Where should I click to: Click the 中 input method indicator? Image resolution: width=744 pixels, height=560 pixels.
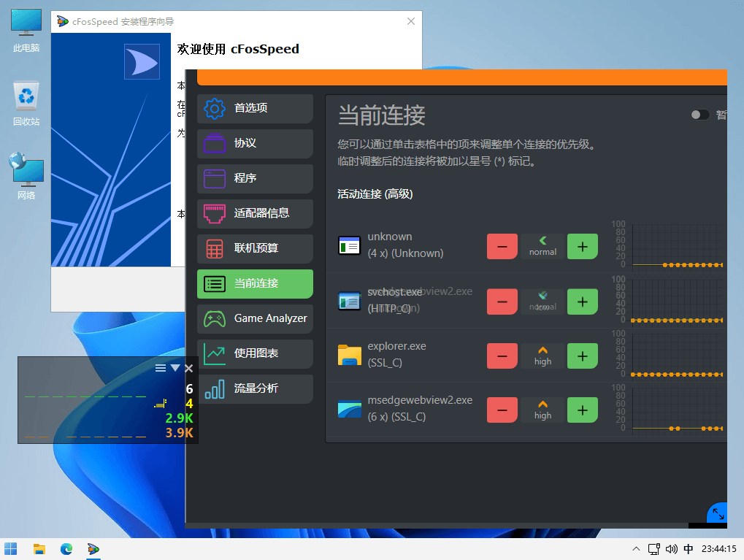coord(689,549)
